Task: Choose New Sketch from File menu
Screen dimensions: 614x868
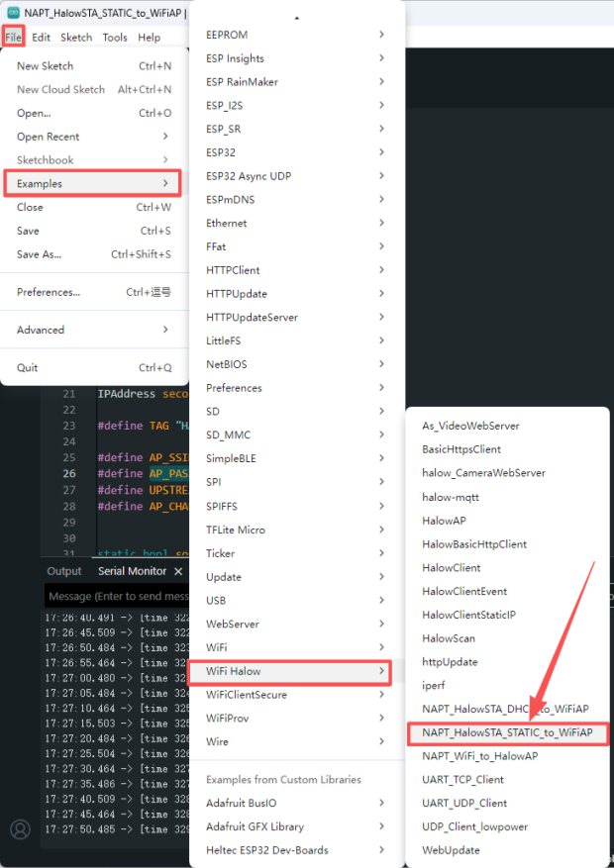Action: 94,66
